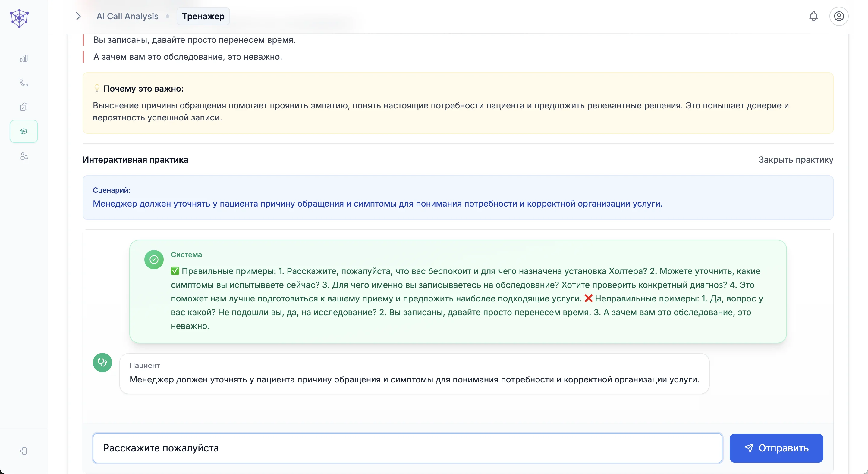
Task: Click the spider-web app logo
Action: pos(19,18)
